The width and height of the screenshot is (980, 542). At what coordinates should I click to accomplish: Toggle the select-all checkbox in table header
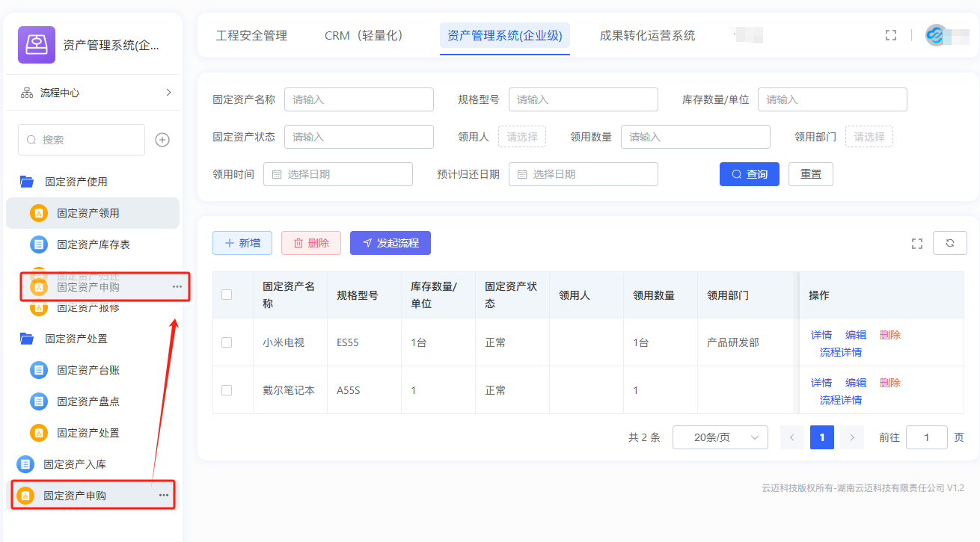click(x=227, y=295)
